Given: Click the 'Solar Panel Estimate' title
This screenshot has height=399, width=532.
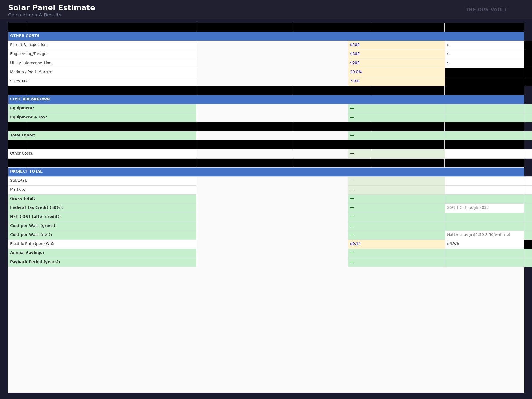Looking at the screenshot, I should 52,8.
